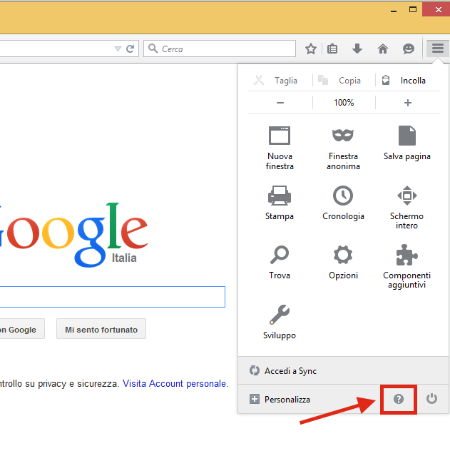Image resolution: width=450 pixels, height=476 pixels.
Task: Click the Google search input box
Action: pos(112,297)
